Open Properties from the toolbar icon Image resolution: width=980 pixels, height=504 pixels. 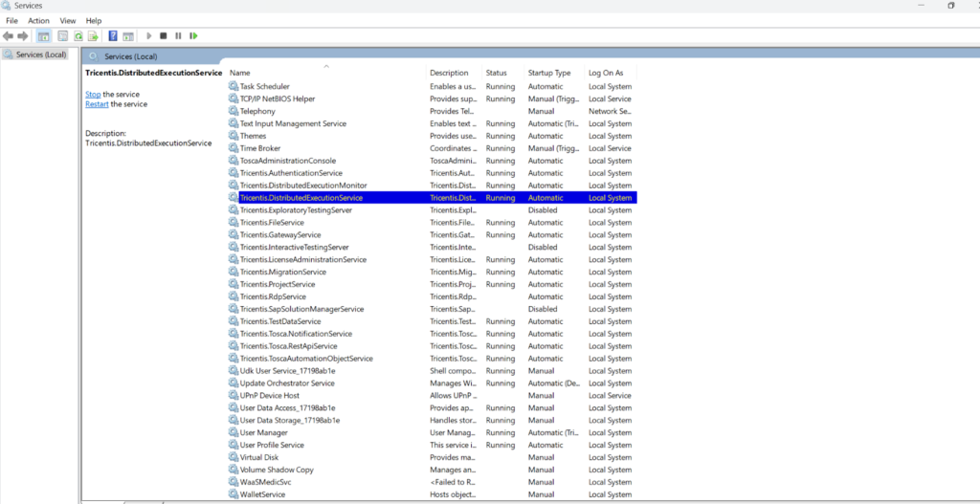click(63, 36)
